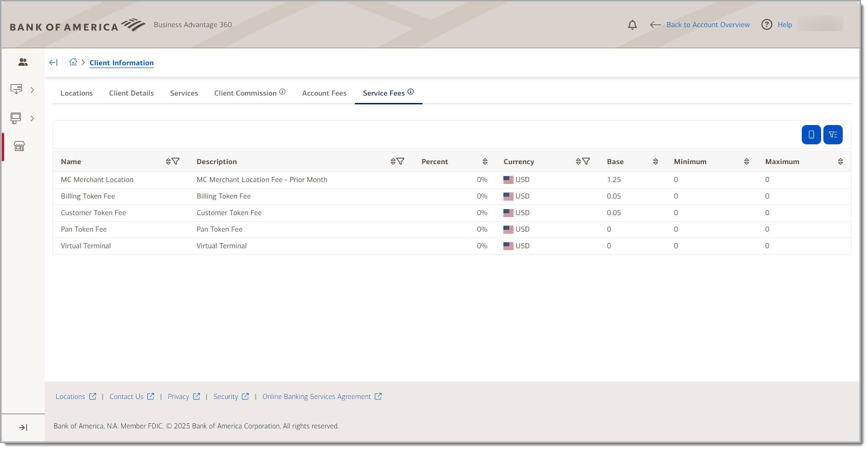The width and height of the screenshot is (868, 450).
Task: Click the home breadcrumb icon
Action: tap(73, 62)
